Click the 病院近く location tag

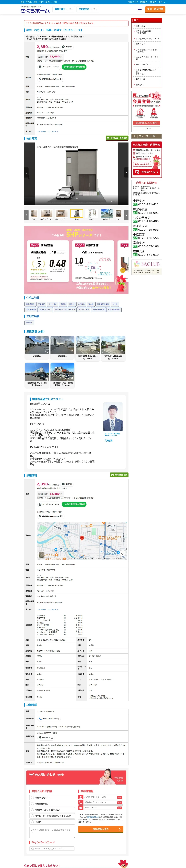pyautogui.click(x=29, y=323)
